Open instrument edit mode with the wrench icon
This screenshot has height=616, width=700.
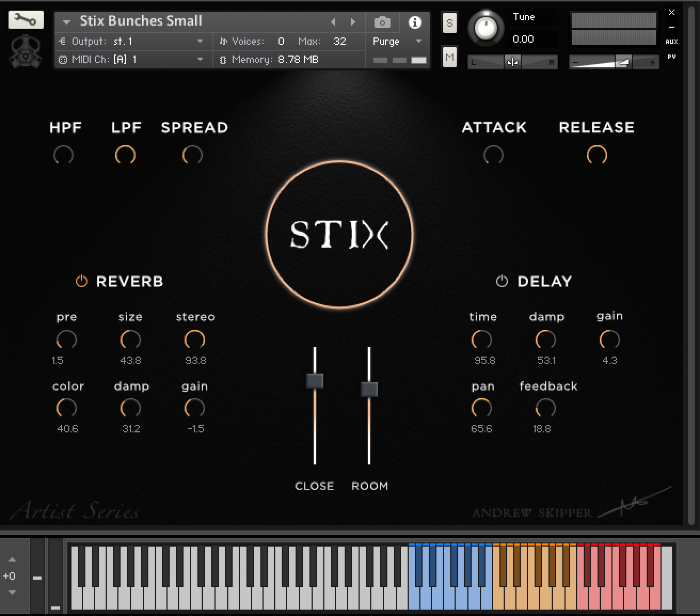[x=26, y=20]
